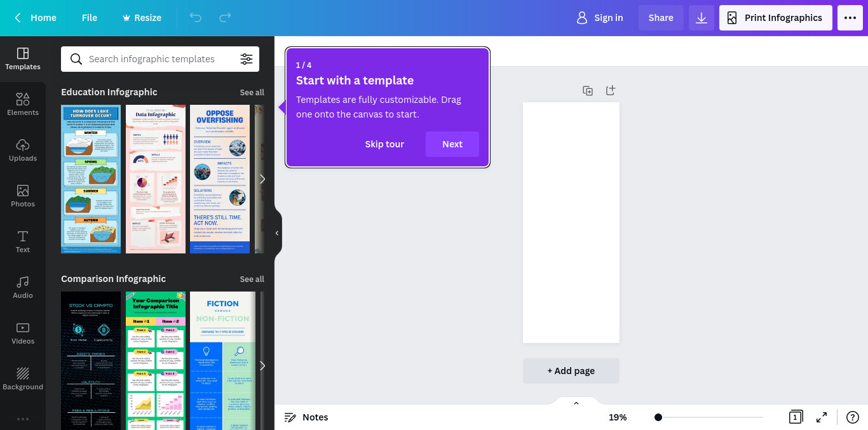The image size is (868, 430).
Task: Enter fullscreen with the expand arrows icon
Action: click(x=822, y=417)
